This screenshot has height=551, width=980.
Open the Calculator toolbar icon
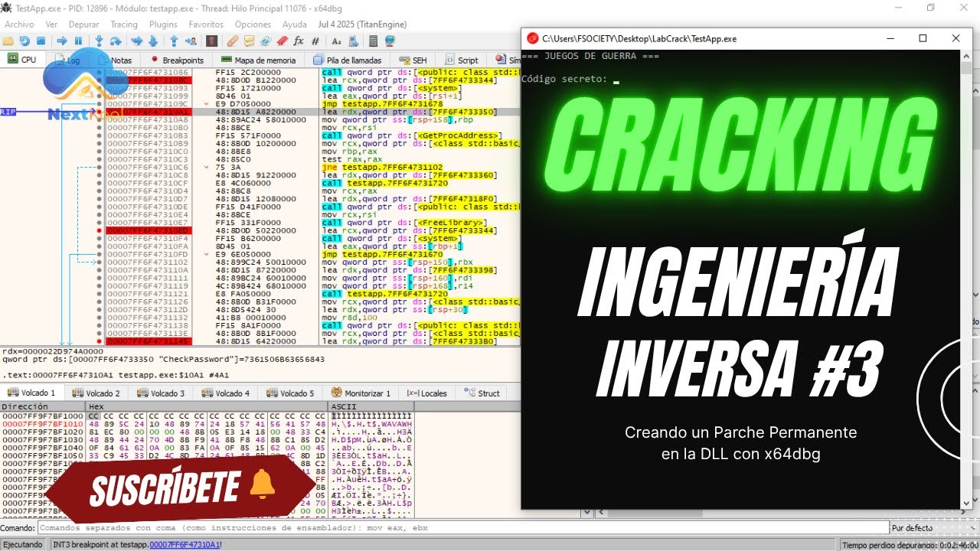373,41
